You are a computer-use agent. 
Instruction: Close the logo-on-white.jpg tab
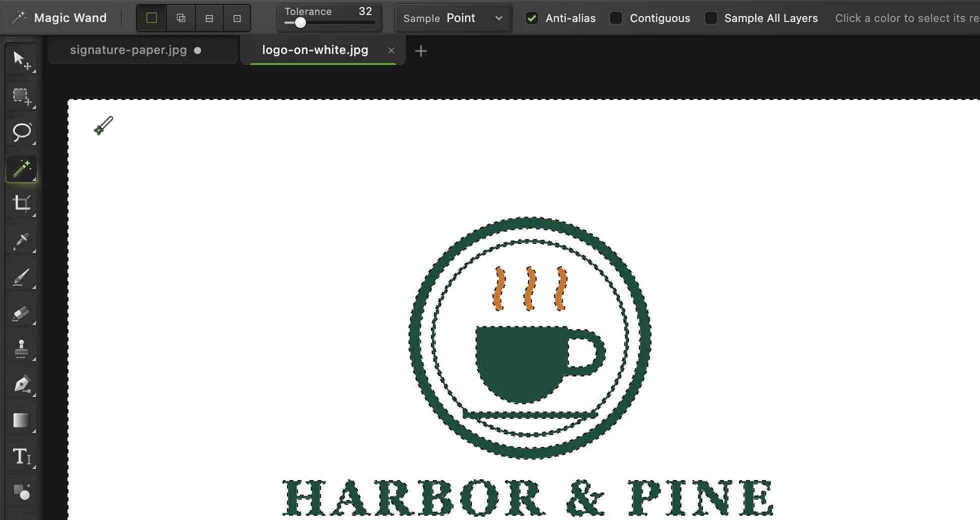tap(391, 50)
